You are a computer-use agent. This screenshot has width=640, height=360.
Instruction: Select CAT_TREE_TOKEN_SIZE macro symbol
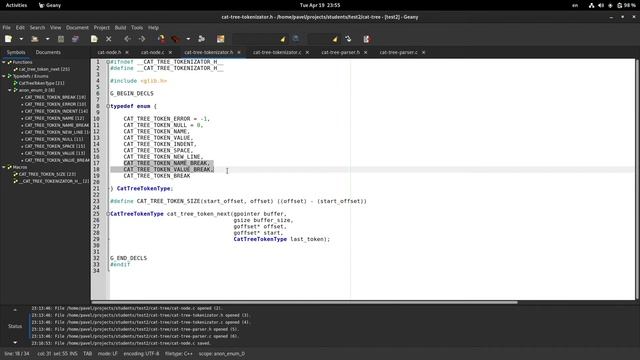tap(47, 174)
